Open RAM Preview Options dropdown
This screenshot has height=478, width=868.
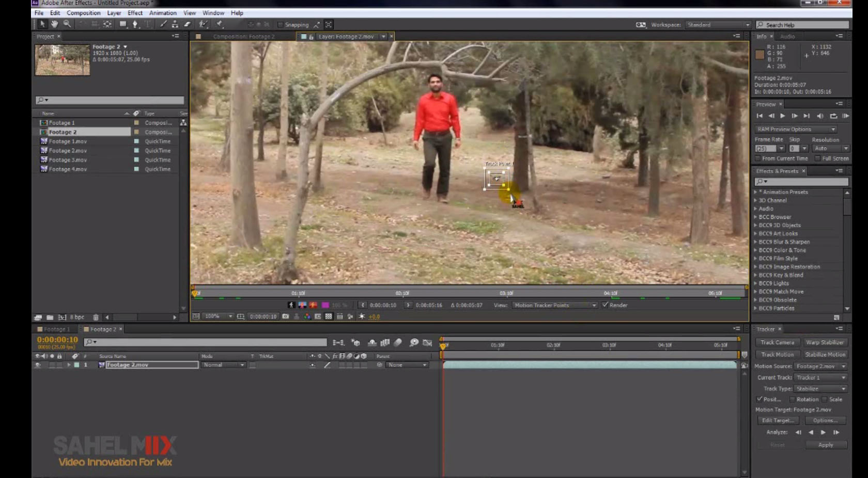(x=796, y=129)
